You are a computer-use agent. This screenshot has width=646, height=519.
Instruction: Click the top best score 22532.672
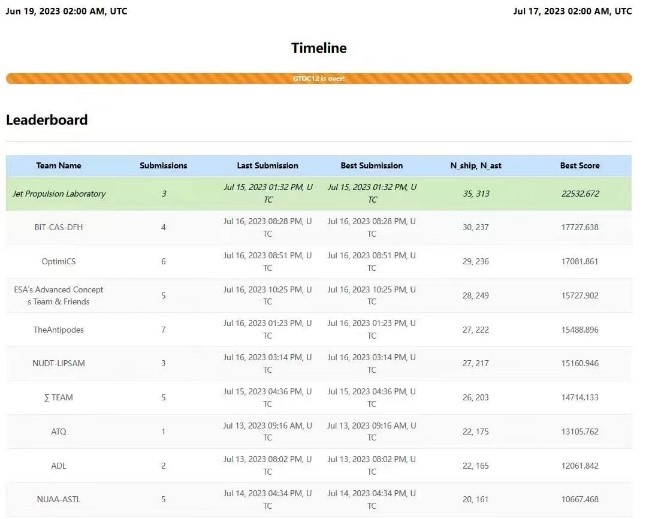(580, 193)
